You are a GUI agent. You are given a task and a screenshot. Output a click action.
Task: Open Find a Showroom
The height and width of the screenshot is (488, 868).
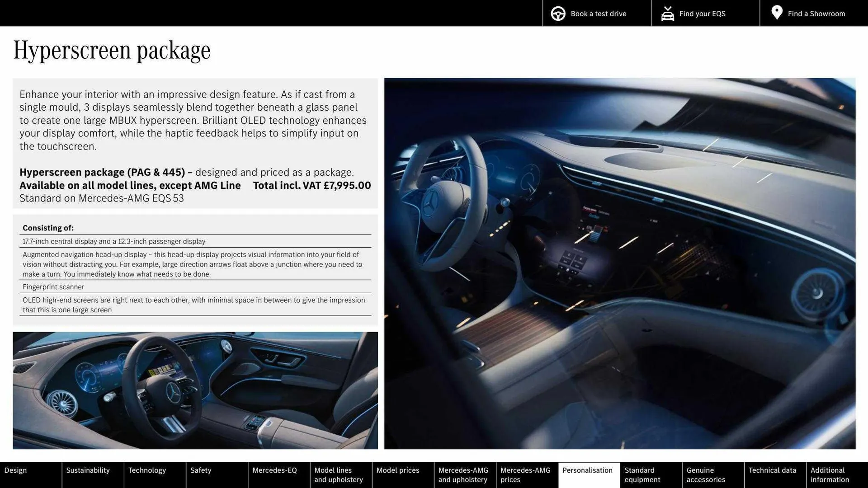(816, 14)
